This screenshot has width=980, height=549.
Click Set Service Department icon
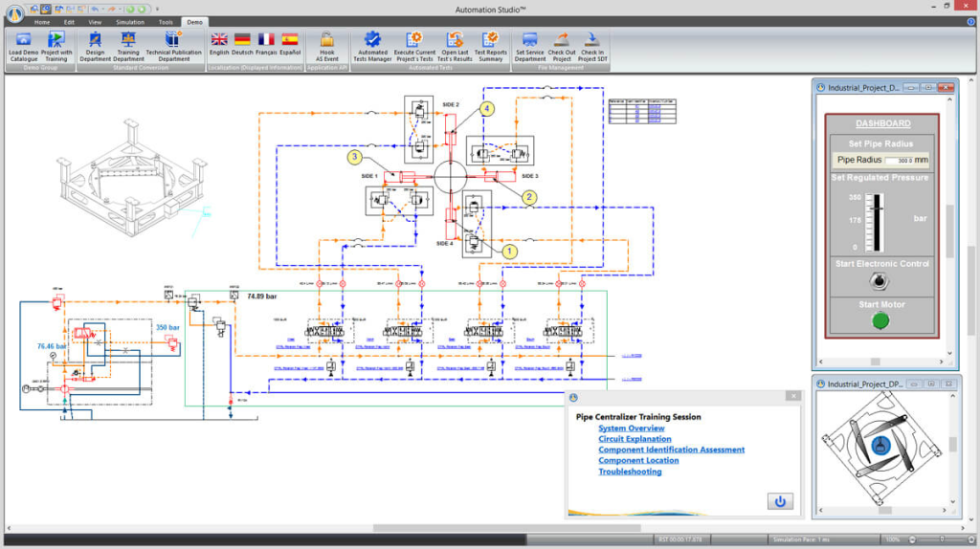(530, 47)
